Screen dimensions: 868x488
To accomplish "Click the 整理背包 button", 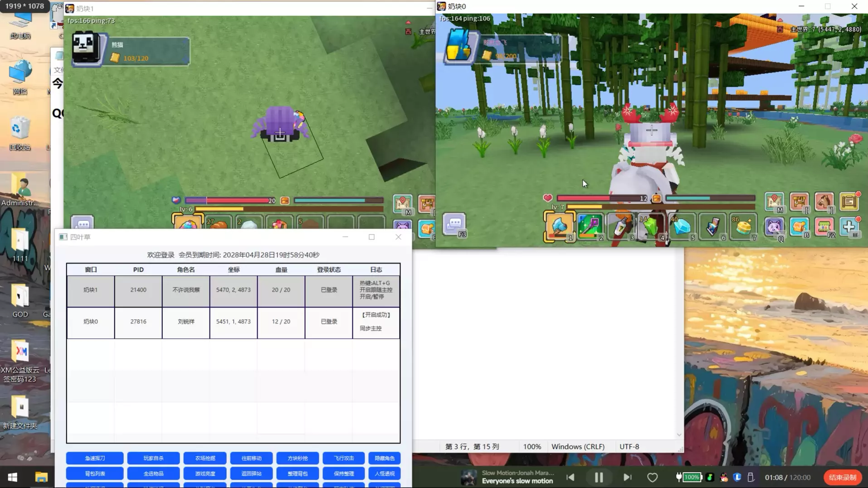I will coord(297,474).
